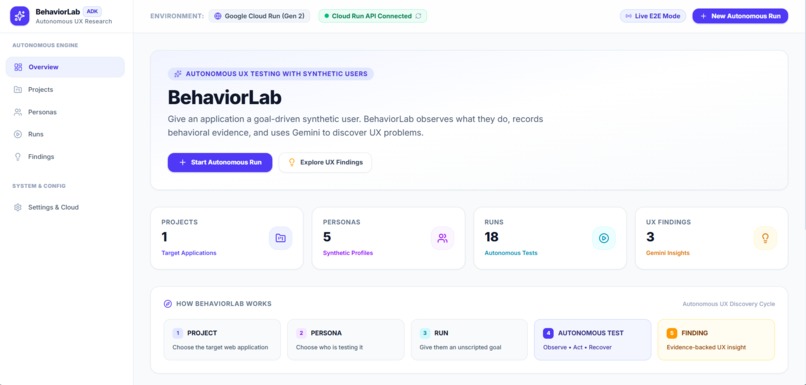The height and width of the screenshot is (385, 806).
Task: Open Findings in the sidebar
Action: pos(65,157)
